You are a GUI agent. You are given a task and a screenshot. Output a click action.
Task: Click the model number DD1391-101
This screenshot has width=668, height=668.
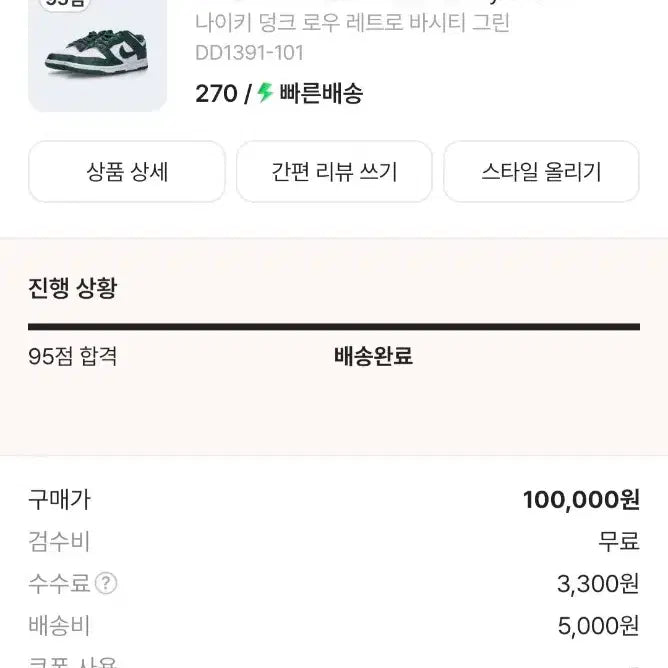click(x=249, y=53)
